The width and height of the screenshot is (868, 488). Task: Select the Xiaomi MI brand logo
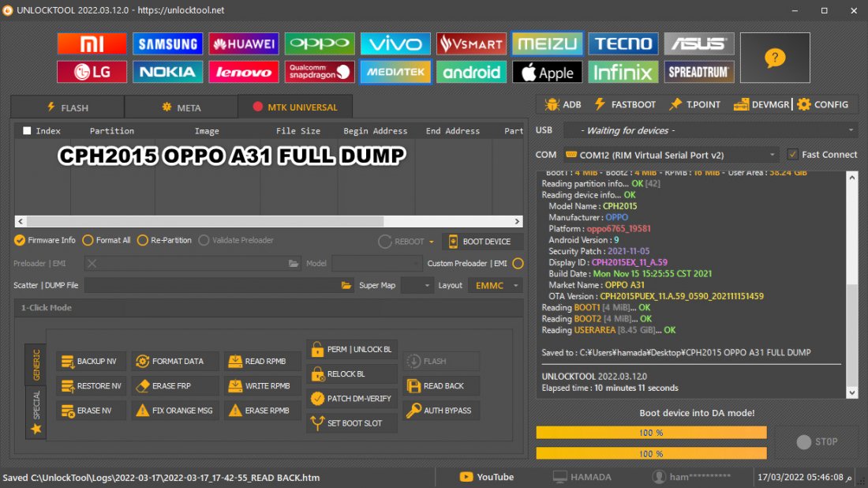click(92, 43)
